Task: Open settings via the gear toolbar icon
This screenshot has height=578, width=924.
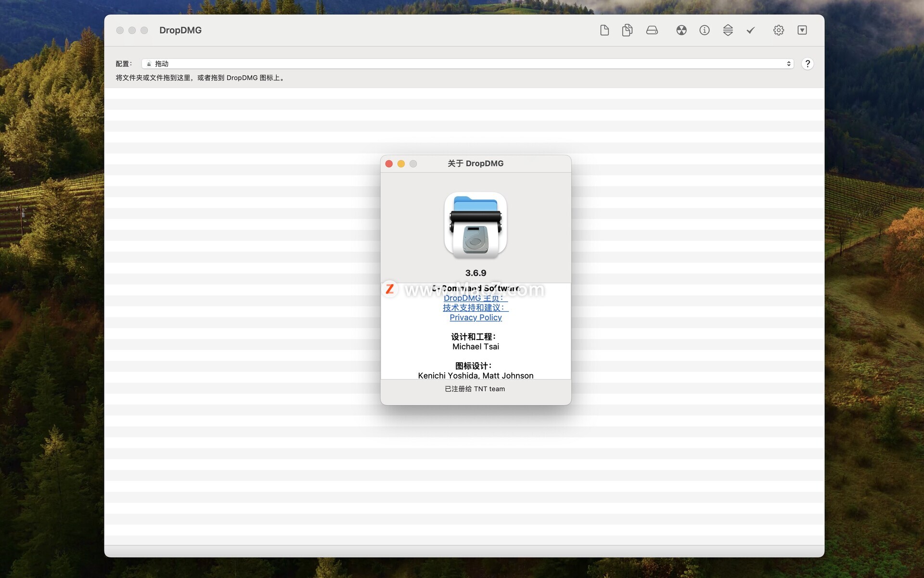Action: tap(779, 30)
